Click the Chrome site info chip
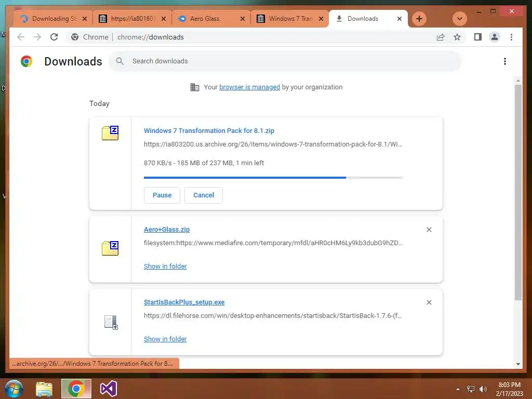The width and height of the screenshot is (532, 399). pos(89,37)
